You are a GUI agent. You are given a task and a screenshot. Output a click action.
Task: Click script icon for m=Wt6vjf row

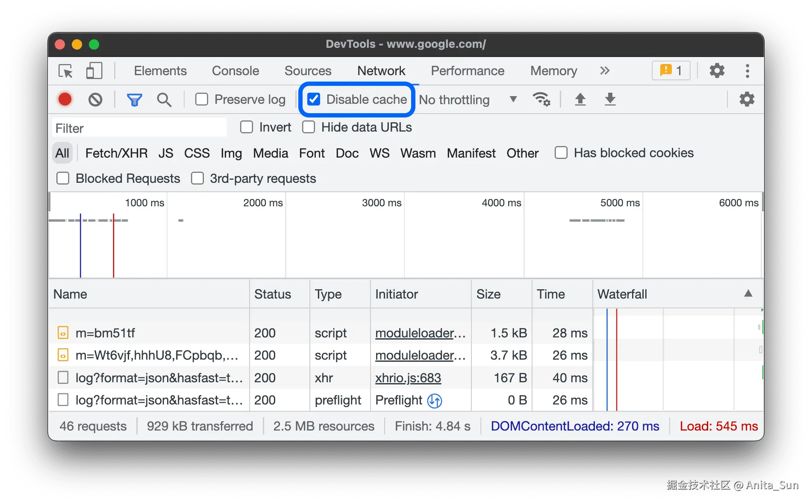tap(63, 355)
